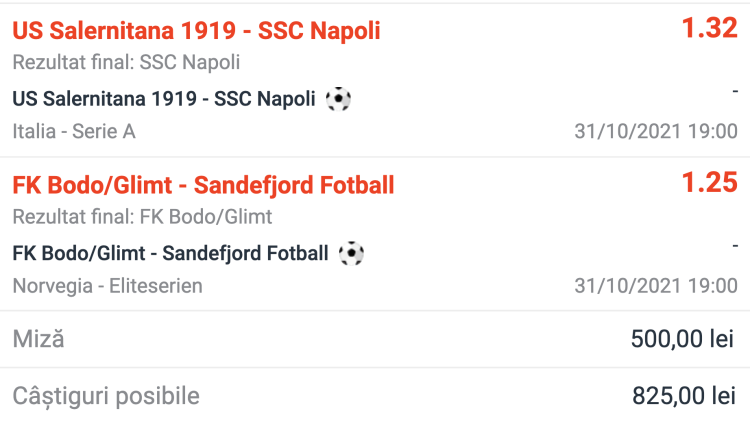Open the red FK Bodo/Glimt - Sandefjord heading

203,185
